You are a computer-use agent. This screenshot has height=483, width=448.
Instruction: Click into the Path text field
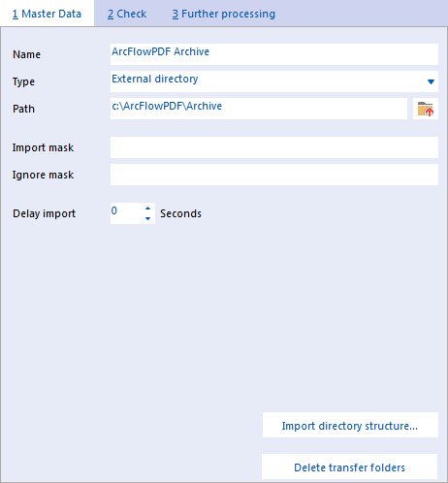[259, 109]
